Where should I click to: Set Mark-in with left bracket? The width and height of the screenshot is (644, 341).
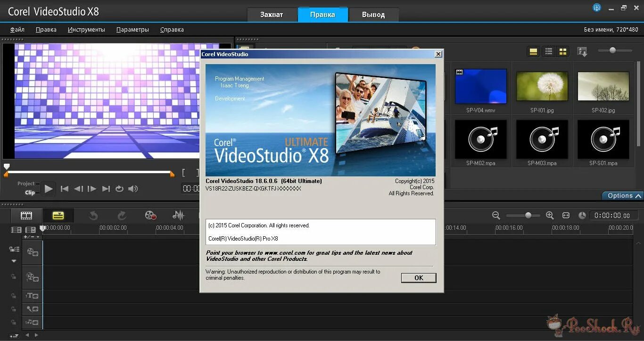(x=184, y=173)
